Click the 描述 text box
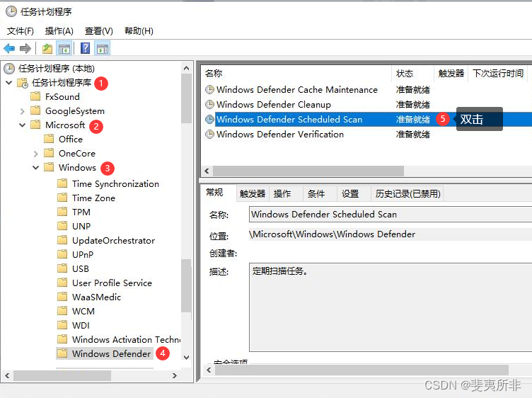 [x=391, y=307]
